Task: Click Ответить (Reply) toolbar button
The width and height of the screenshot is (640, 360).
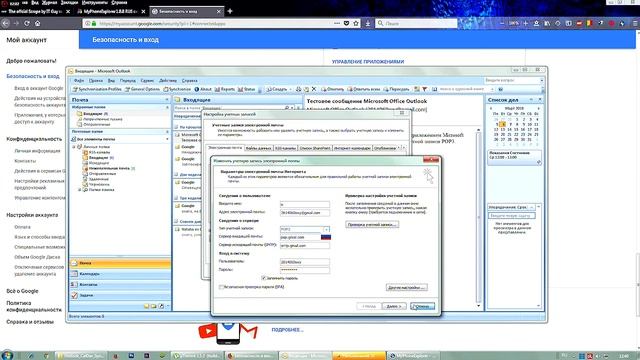Action: pyautogui.click(x=333, y=89)
